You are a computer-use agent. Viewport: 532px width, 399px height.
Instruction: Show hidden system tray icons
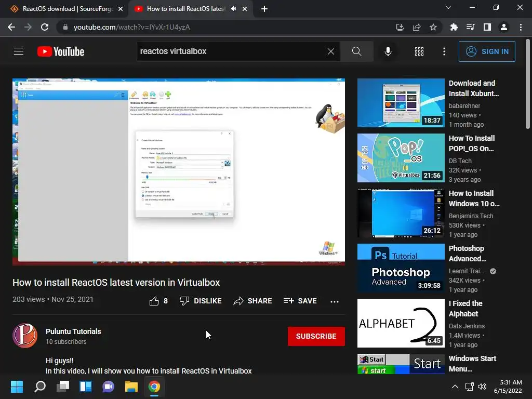coord(455,387)
